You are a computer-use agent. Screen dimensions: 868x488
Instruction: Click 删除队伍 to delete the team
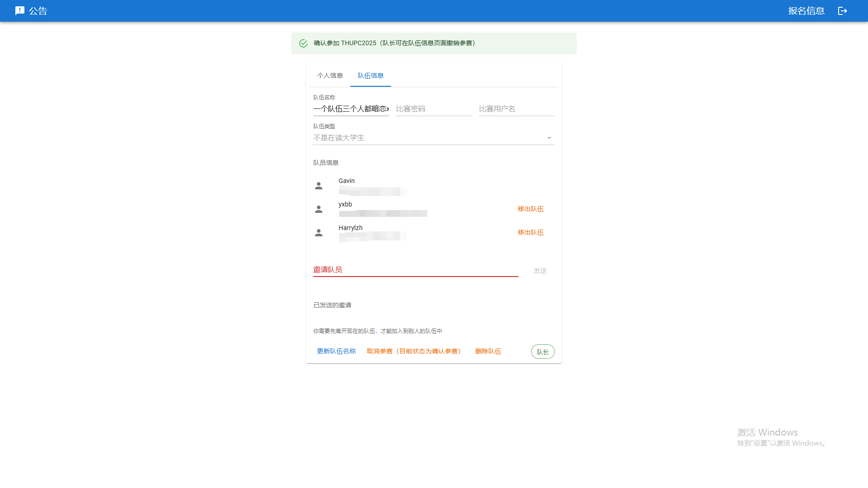[488, 351]
